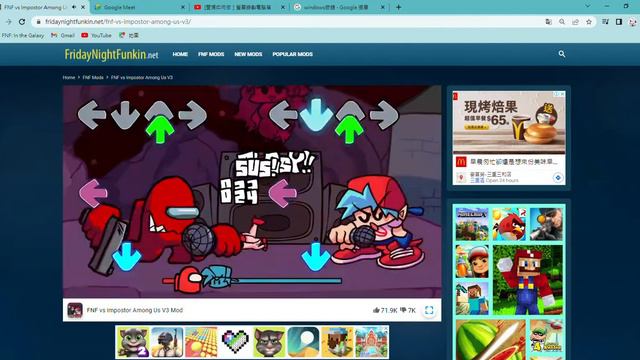640x360 pixels.
Task: Click the FNF Mods breadcrumb link
Action: 93,77
